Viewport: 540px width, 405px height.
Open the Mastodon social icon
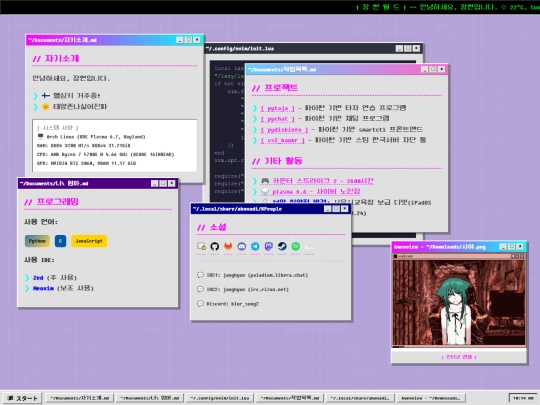coord(269,246)
